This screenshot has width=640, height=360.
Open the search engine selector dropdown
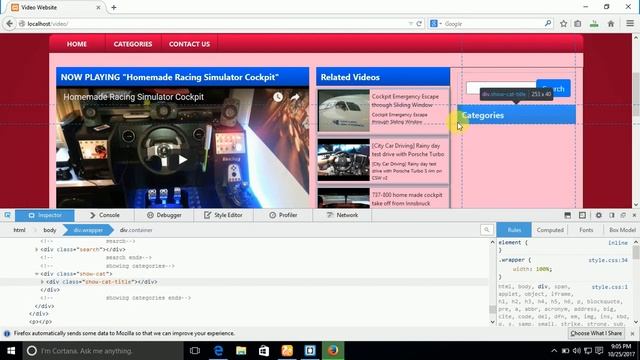click(x=436, y=24)
